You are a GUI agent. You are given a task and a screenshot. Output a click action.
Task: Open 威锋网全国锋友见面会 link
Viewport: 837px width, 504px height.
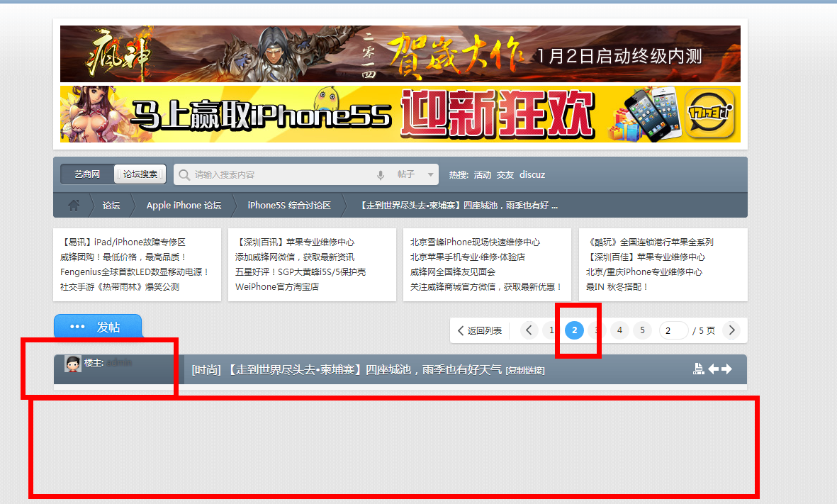pos(453,271)
